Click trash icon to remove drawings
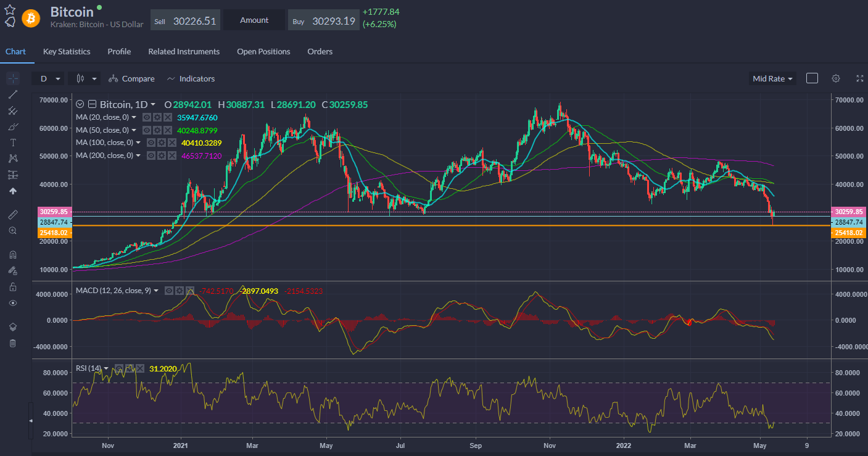Image resolution: width=868 pixels, height=456 pixels. 12,343
